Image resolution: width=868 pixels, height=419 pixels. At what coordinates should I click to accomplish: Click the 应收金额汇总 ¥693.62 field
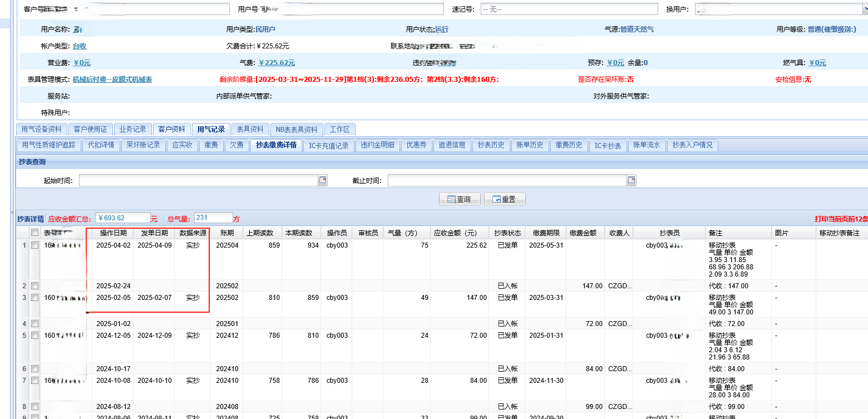[x=122, y=218]
